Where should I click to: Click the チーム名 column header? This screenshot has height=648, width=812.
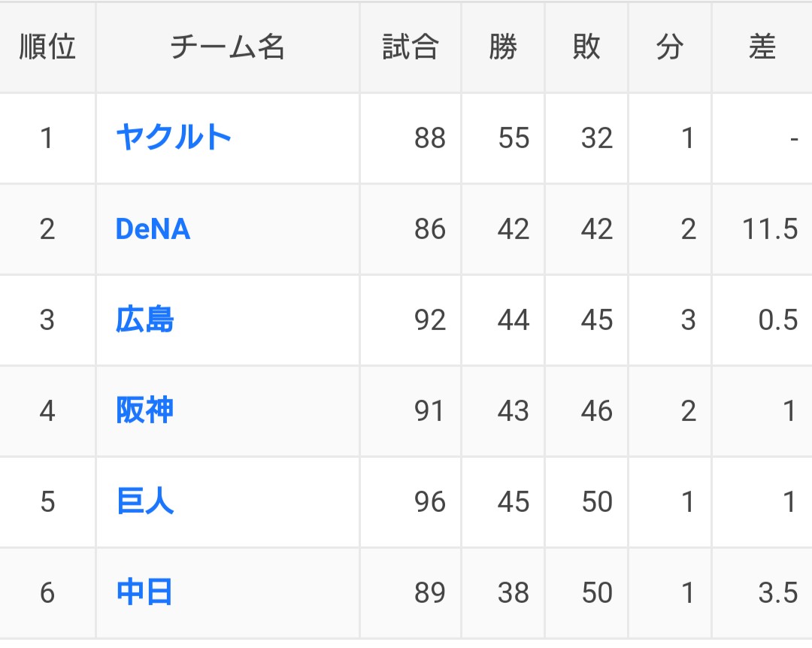[227, 47]
